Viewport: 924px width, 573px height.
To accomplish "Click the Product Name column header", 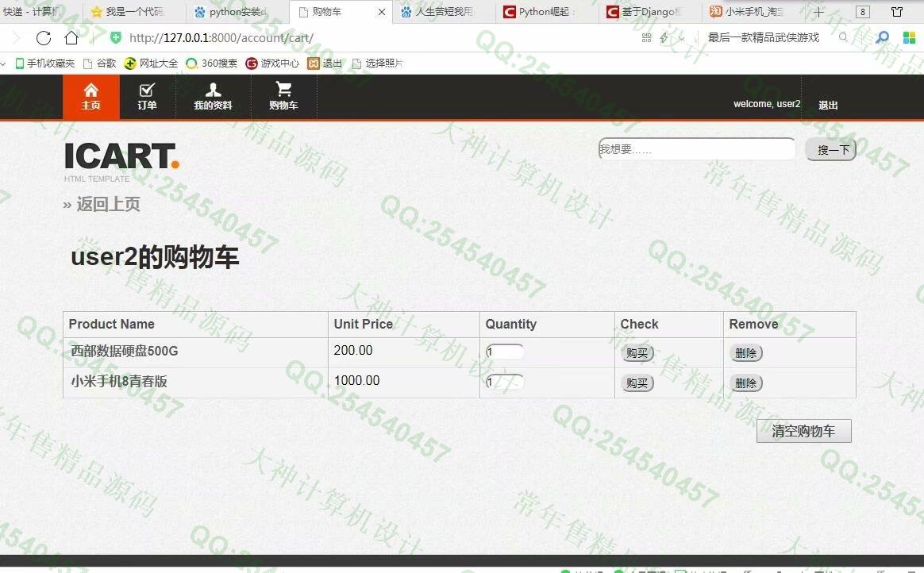I will (111, 324).
